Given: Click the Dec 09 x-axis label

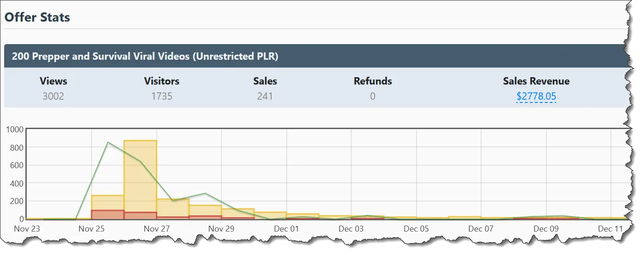Looking at the screenshot, I should 546,228.
